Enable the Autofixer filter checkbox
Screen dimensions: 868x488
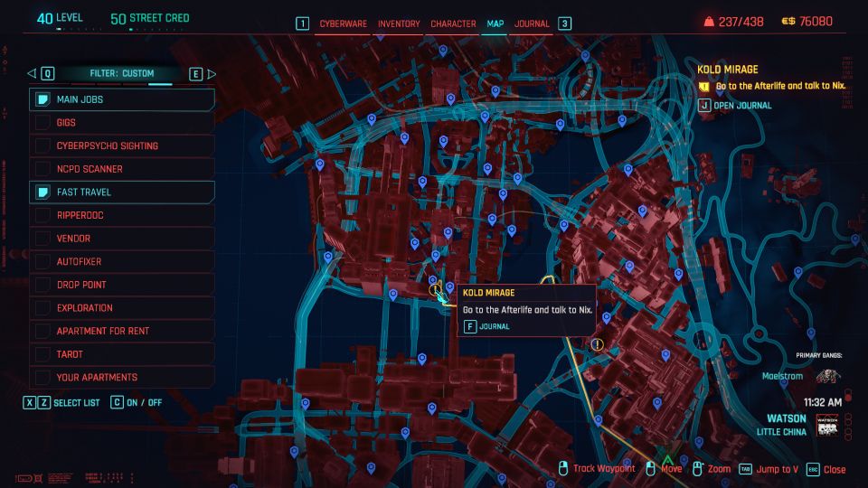pyautogui.click(x=42, y=262)
